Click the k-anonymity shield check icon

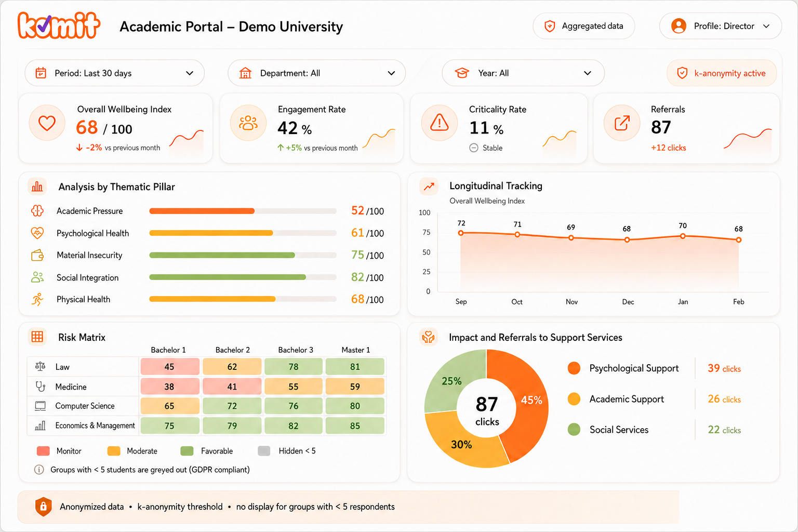point(682,73)
